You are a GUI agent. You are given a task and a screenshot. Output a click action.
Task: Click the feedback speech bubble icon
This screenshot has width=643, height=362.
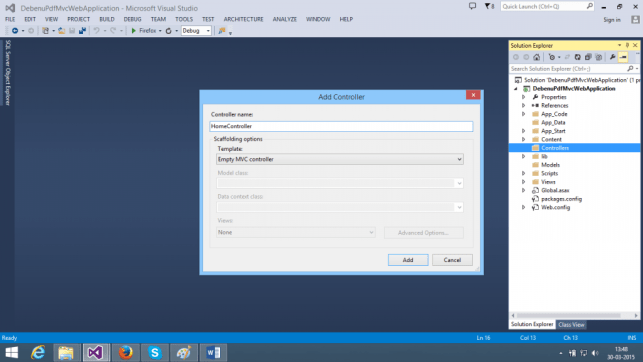pyautogui.click(x=472, y=6)
